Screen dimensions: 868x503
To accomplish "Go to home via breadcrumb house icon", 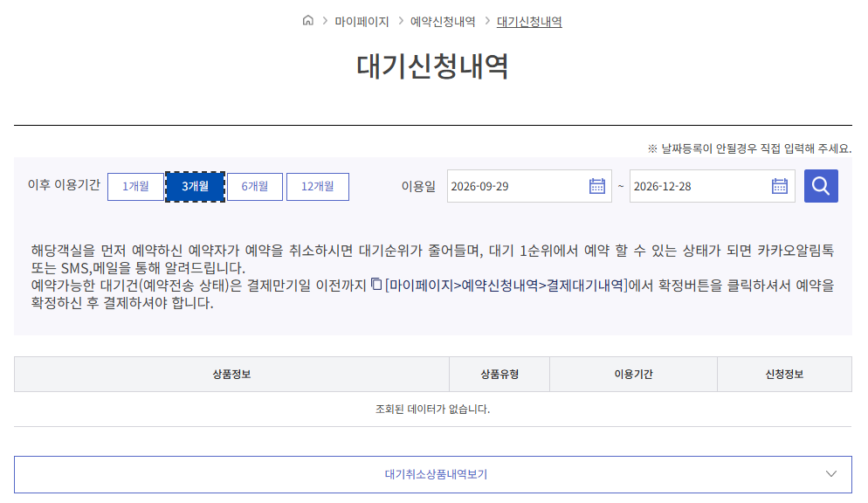I will [x=307, y=20].
